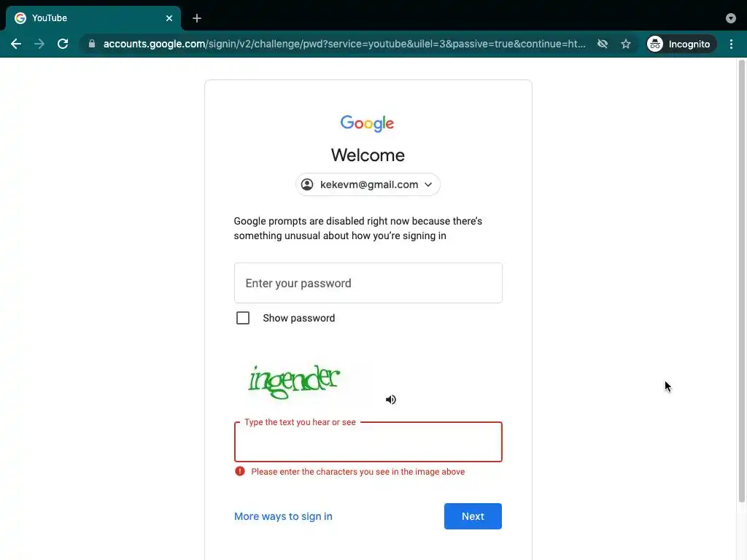
Task: Go back with the browser back arrow
Action: [16, 44]
